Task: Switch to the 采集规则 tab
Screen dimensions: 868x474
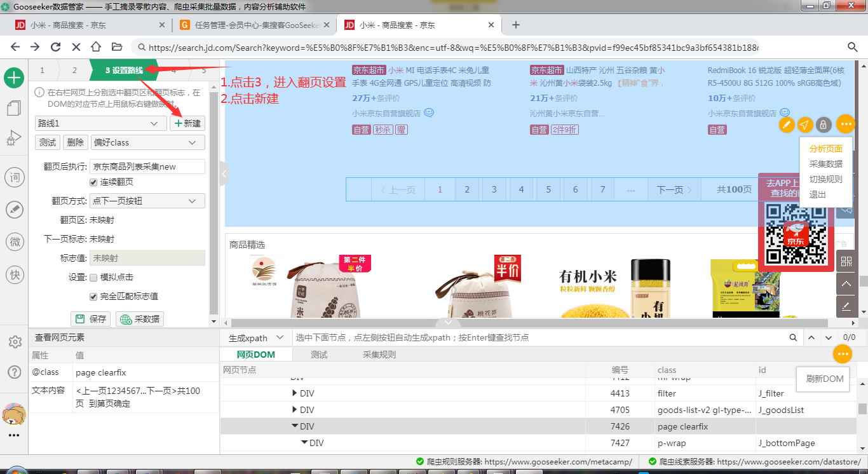Action: point(379,355)
